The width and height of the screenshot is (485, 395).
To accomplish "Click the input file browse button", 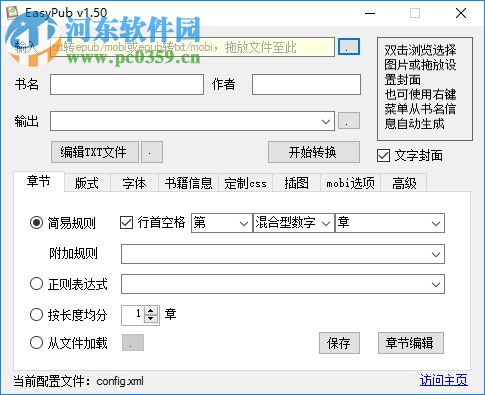I will point(349,47).
